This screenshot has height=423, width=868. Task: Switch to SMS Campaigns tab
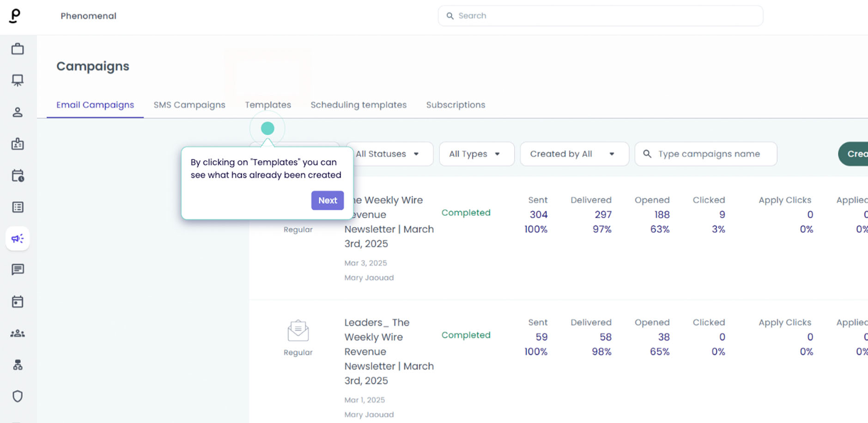click(x=189, y=105)
